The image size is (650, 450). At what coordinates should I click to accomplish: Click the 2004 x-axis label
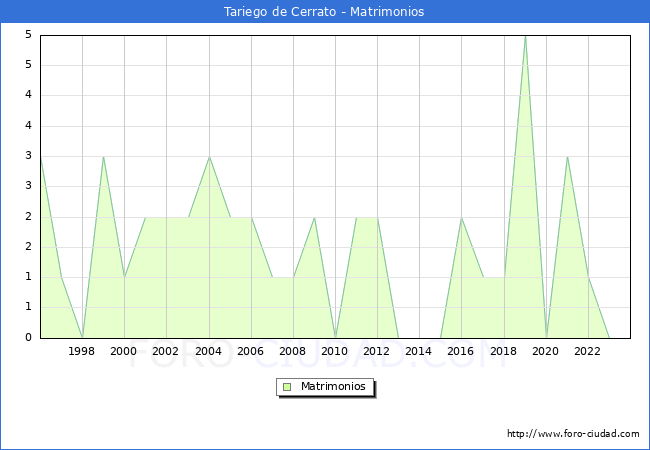tap(209, 351)
